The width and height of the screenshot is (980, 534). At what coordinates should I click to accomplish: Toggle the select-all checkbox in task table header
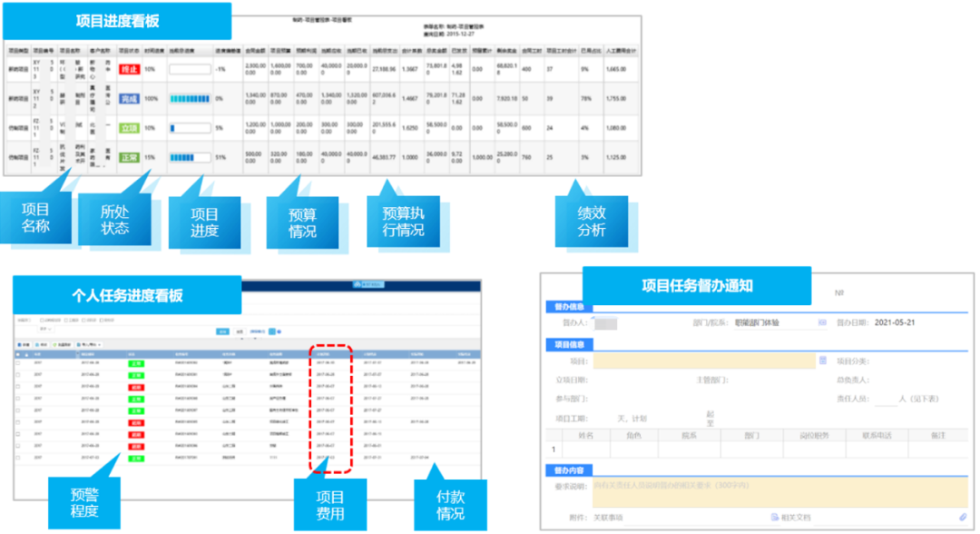coord(19,353)
